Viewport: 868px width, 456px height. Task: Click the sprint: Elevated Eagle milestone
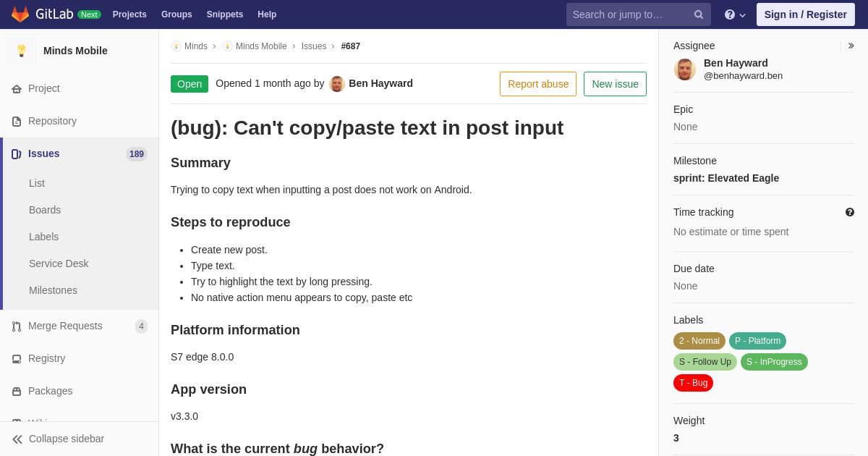coord(726,178)
